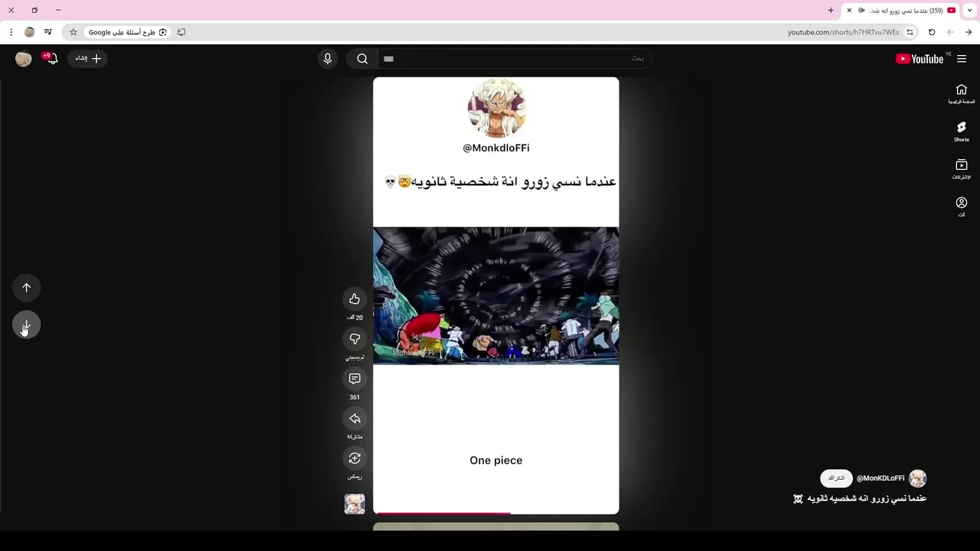The height and width of the screenshot is (551, 980).
Task: Open the @MonKDLoFFi channel name link
Action: 880,478
